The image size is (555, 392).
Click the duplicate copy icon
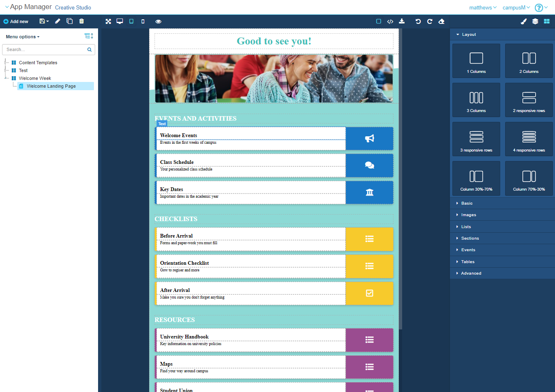[70, 21]
